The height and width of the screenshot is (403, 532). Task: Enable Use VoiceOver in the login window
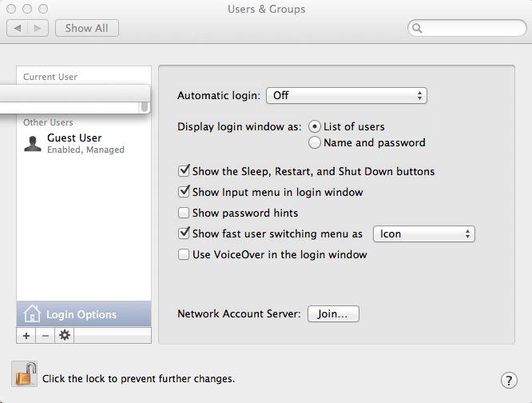coord(184,254)
